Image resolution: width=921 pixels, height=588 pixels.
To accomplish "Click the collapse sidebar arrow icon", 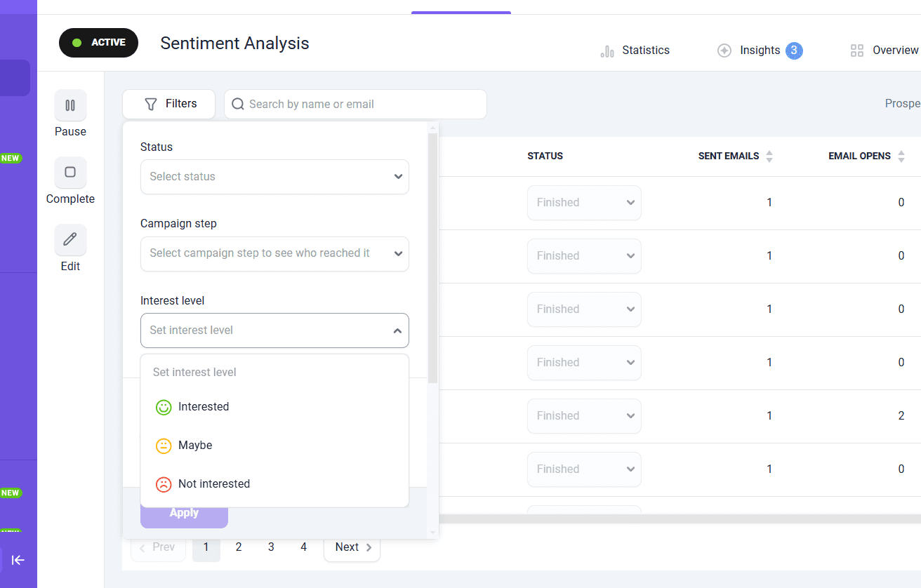I will click(x=18, y=560).
